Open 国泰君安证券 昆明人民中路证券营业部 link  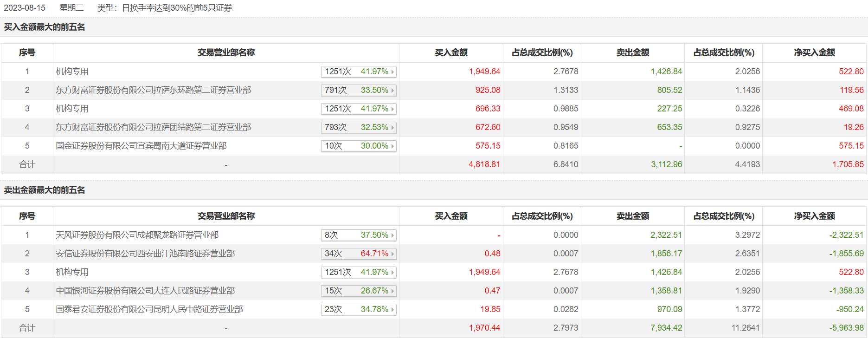149,309
